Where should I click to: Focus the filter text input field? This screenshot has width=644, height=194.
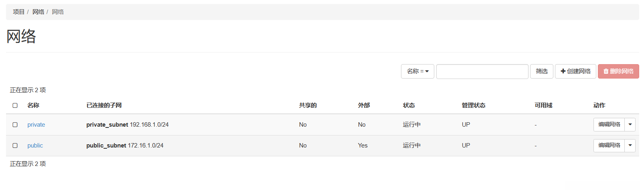pos(482,71)
